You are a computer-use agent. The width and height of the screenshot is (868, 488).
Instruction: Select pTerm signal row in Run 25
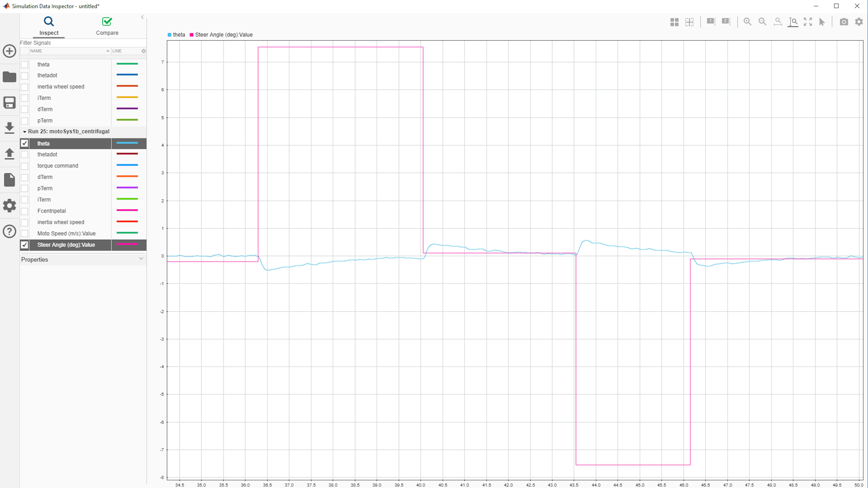point(83,188)
